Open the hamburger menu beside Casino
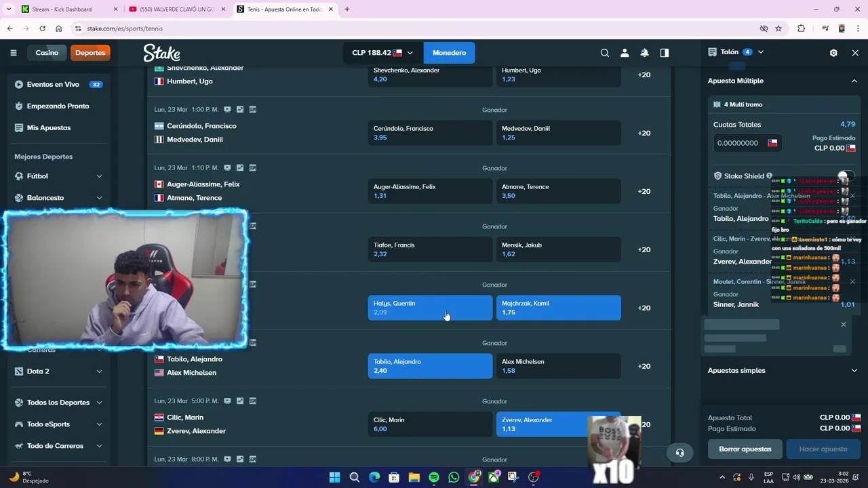Image resolution: width=868 pixels, height=488 pixels. pyautogui.click(x=13, y=52)
